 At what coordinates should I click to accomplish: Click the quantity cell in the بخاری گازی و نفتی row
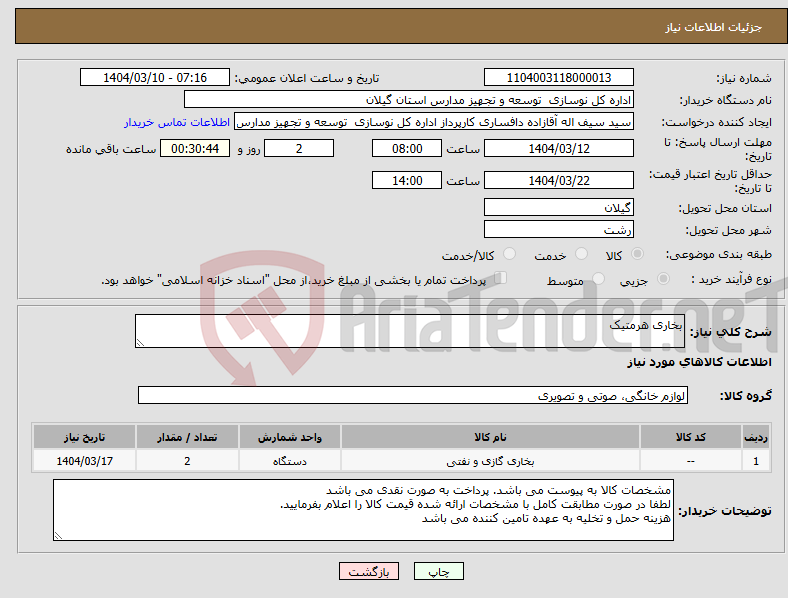pos(187,461)
